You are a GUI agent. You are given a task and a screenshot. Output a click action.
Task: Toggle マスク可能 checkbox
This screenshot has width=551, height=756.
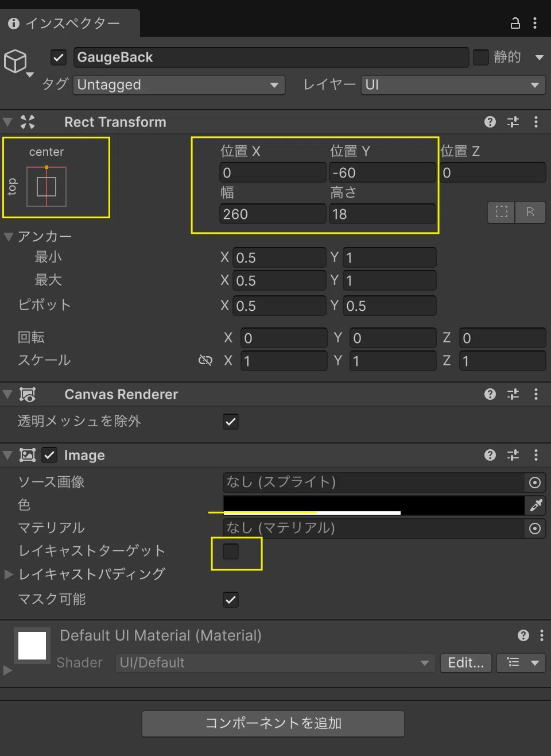pos(231,600)
